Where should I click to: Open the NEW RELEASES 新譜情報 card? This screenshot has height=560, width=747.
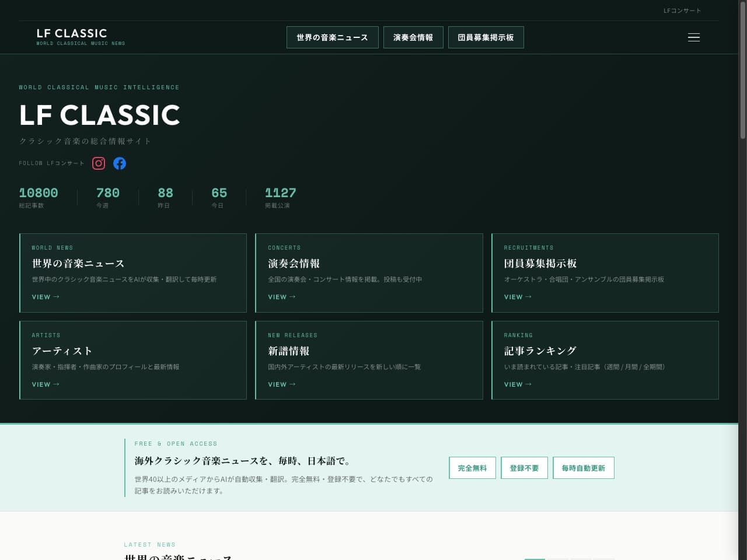click(369, 360)
